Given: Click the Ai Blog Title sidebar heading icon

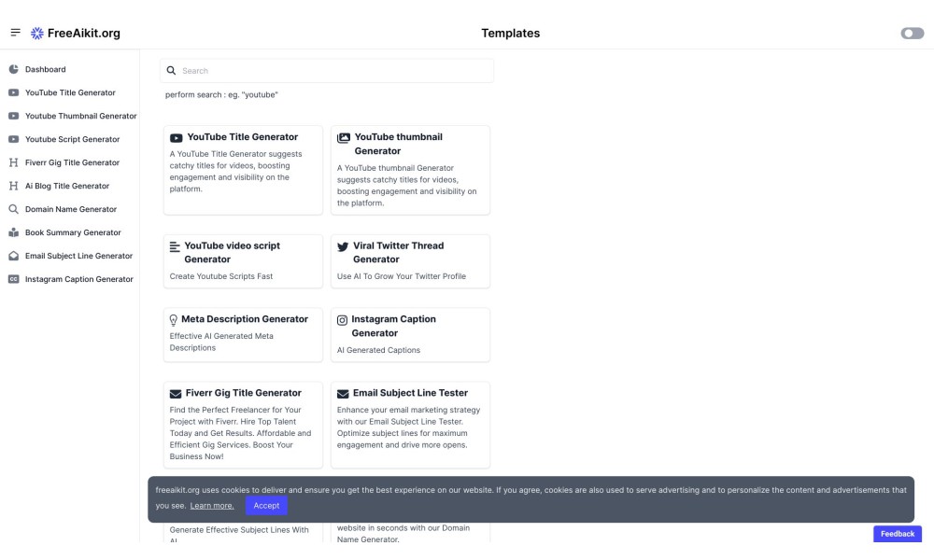Looking at the screenshot, I should (x=13, y=186).
